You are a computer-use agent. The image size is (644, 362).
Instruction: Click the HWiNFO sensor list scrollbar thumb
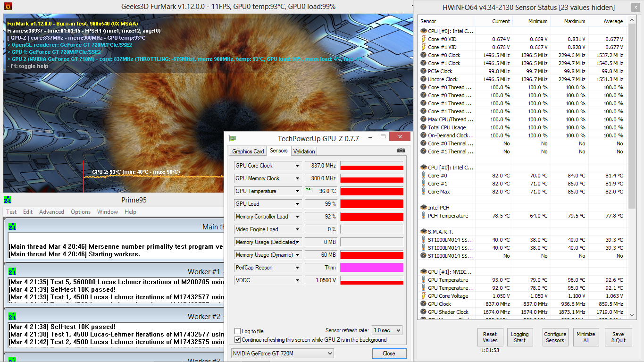point(632,117)
